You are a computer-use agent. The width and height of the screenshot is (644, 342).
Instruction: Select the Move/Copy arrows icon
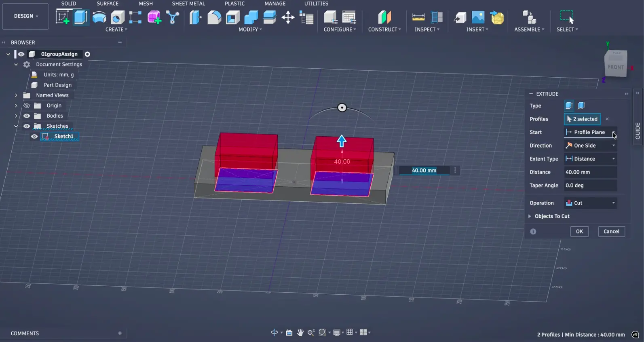[288, 17]
